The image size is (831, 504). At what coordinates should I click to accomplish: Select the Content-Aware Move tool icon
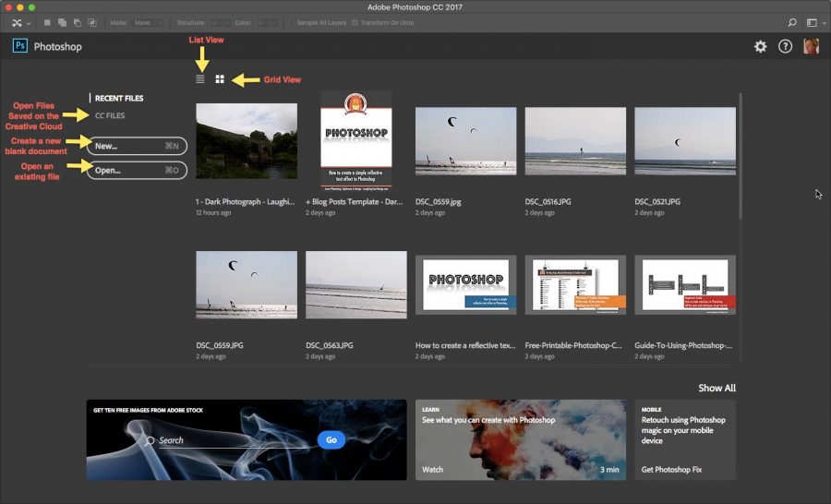coord(17,23)
